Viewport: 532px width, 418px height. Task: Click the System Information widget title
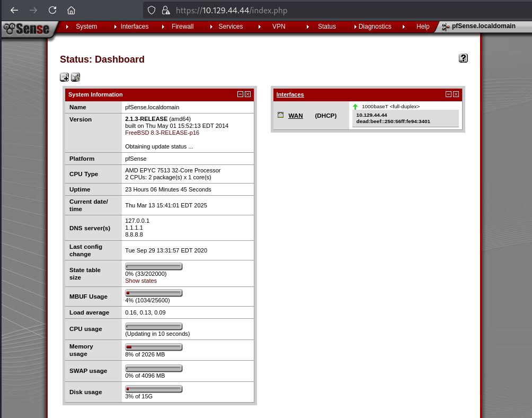click(x=95, y=94)
